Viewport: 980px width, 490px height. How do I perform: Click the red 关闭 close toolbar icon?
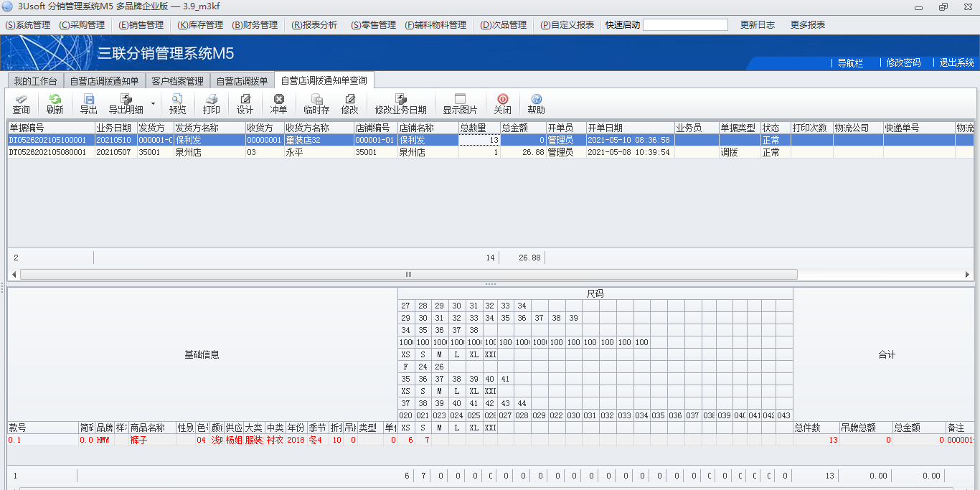502,105
